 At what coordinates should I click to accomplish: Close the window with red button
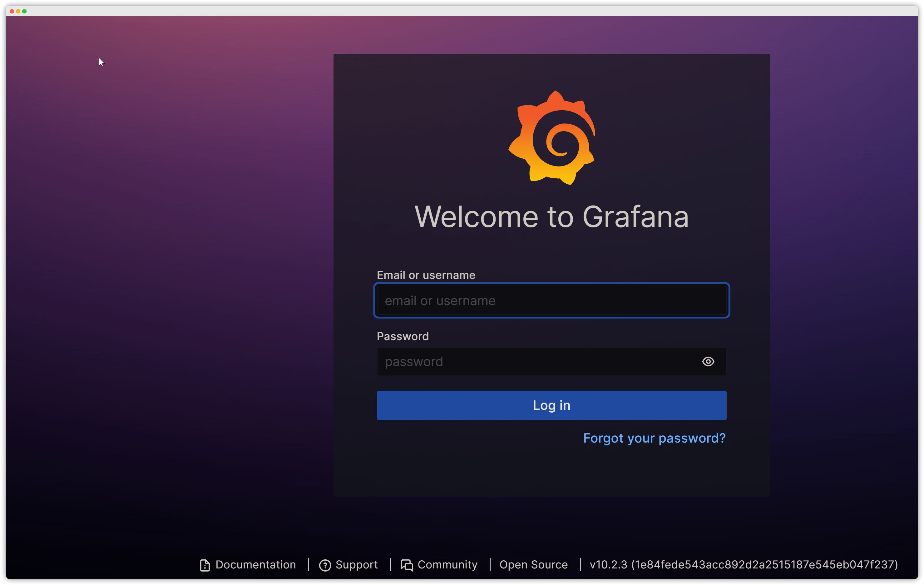pos(12,11)
